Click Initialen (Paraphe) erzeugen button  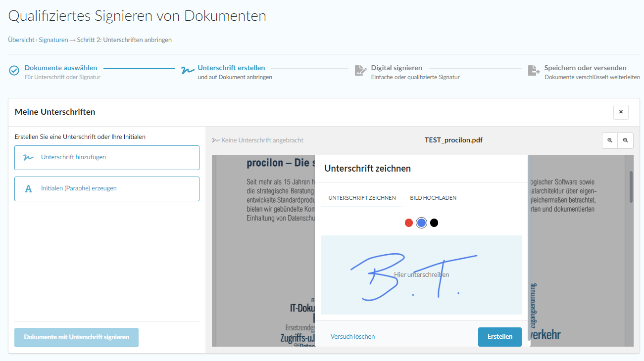tap(107, 189)
